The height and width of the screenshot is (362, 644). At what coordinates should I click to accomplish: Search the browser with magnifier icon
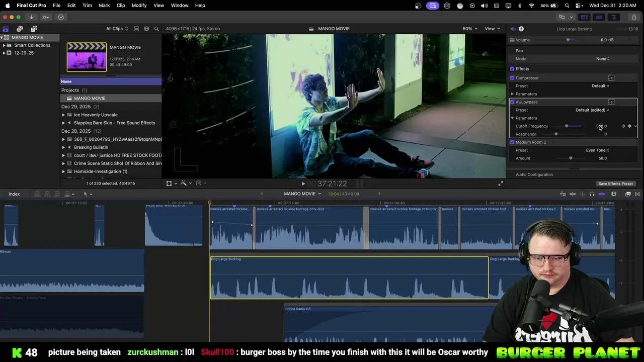156,29
